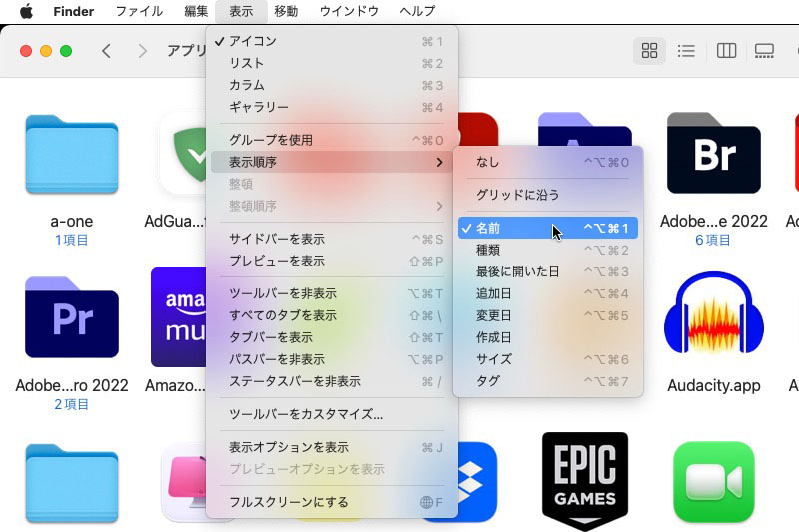Sort by タグ
This screenshot has height=532, width=799.
click(548, 381)
